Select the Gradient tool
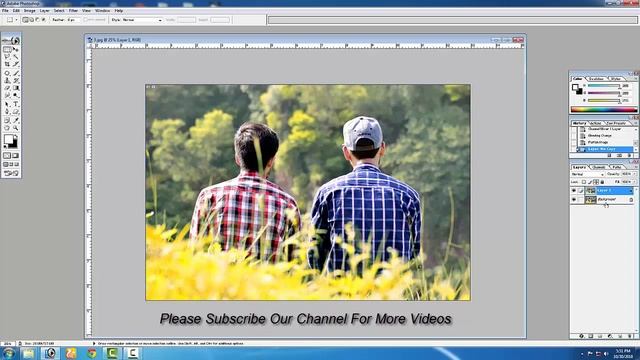Screen dimensions: 640x360 [x=16, y=87]
